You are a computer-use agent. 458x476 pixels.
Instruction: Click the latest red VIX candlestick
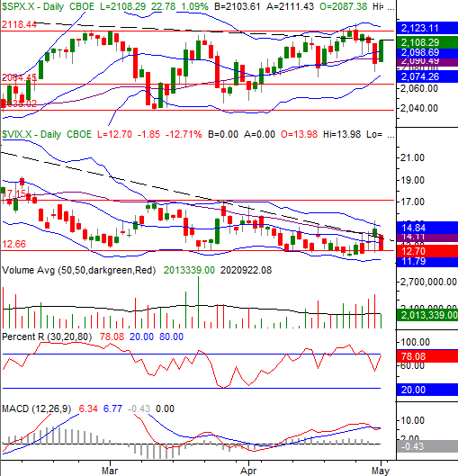(x=381, y=243)
